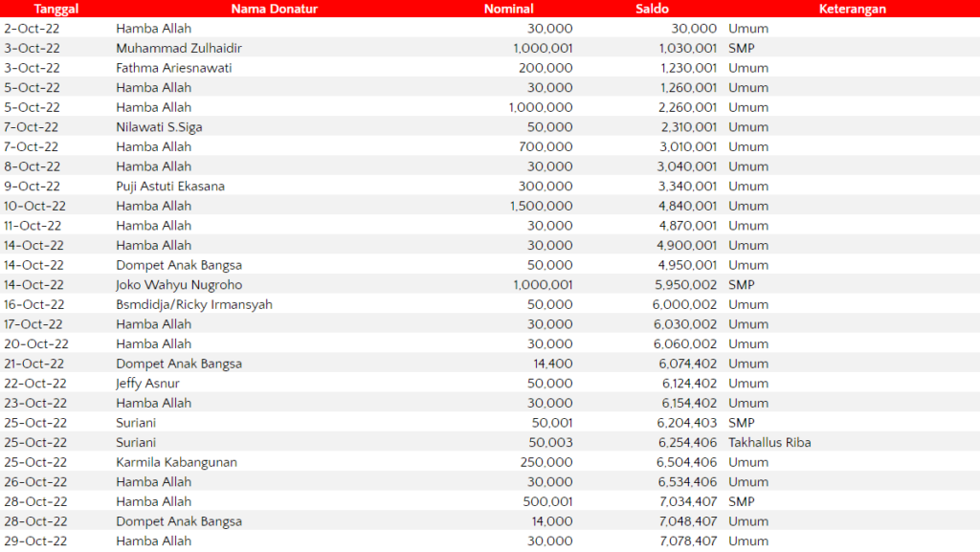Select the Jeffy Asnur donor name
The image size is (980, 552).
(147, 384)
